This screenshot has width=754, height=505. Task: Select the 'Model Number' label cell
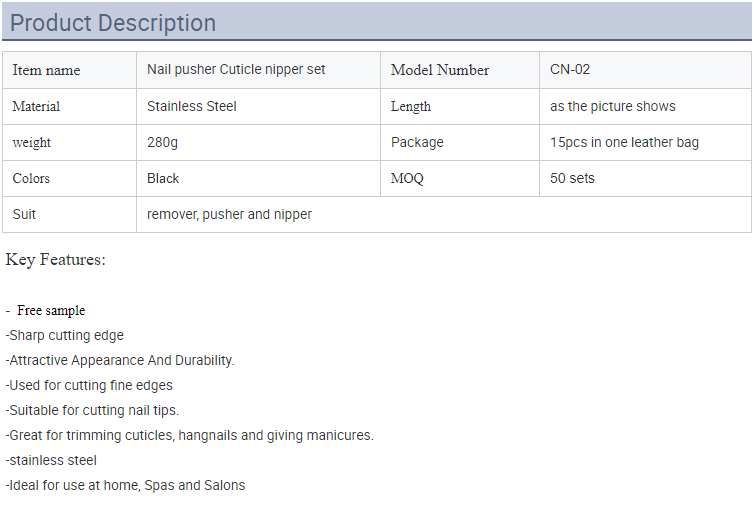tap(460, 70)
